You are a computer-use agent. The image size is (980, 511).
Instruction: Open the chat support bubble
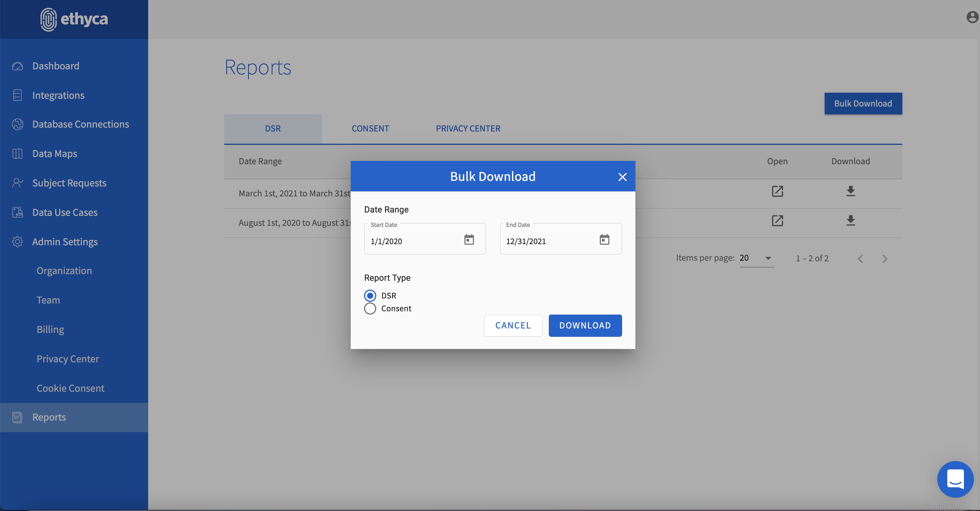pyautogui.click(x=955, y=479)
